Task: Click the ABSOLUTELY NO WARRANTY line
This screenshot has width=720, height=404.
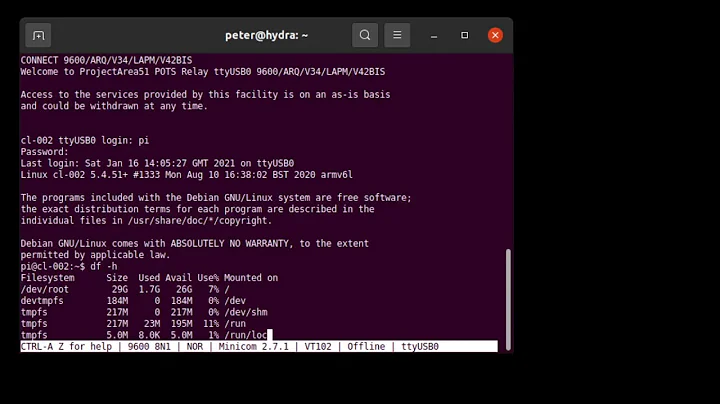Action: (194, 244)
